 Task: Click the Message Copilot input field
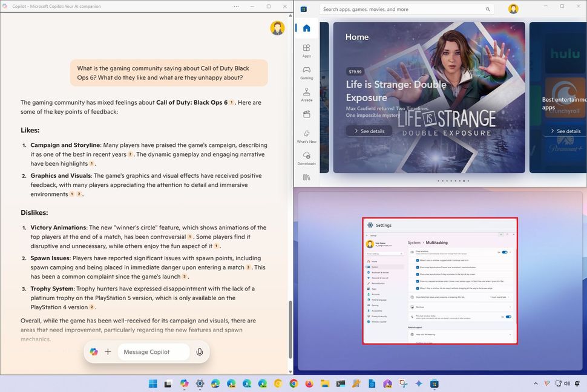[x=153, y=351]
